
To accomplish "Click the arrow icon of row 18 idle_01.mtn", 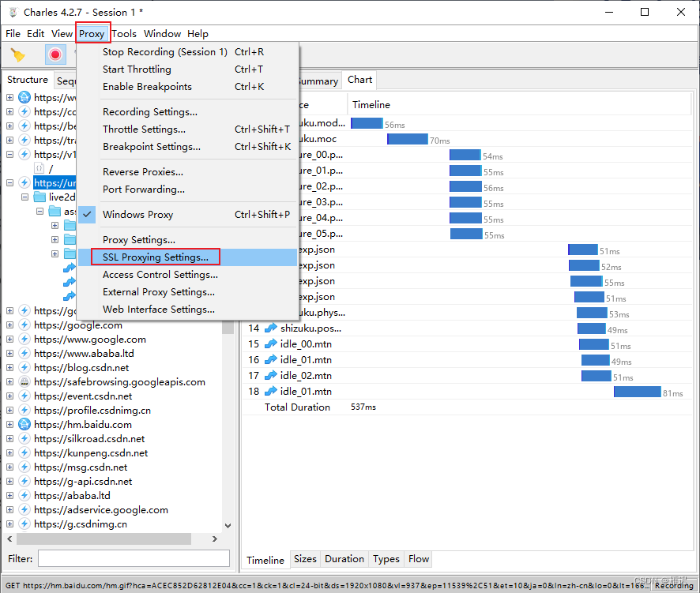I will pyautogui.click(x=270, y=392).
